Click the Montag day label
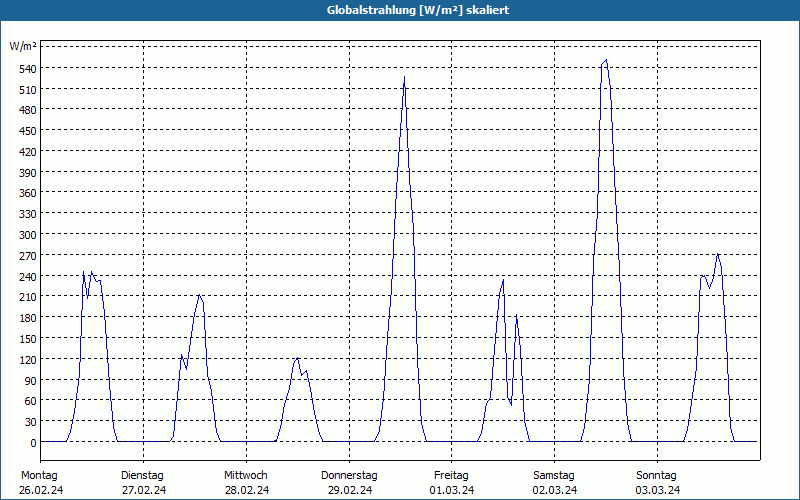This screenshot has height=500, width=800. click(39, 475)
